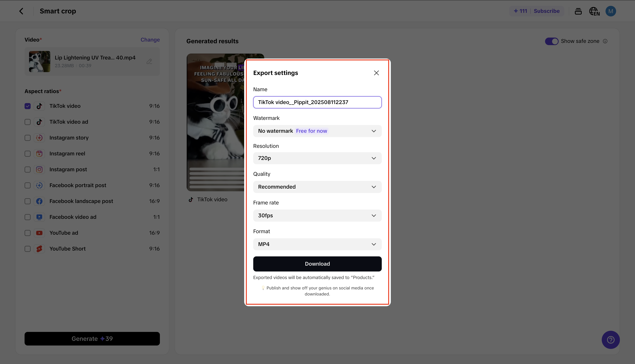Enable the TikTok video ad checkbox
Screen dimensions: 635x364
click(27, 122)
